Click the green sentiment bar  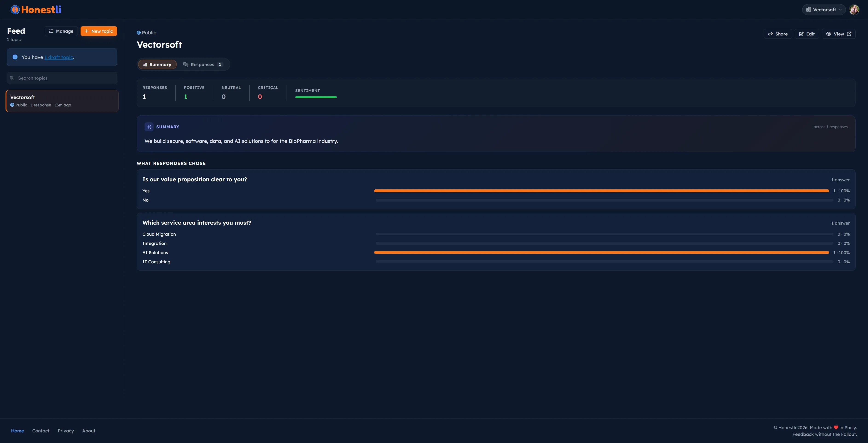316,97
